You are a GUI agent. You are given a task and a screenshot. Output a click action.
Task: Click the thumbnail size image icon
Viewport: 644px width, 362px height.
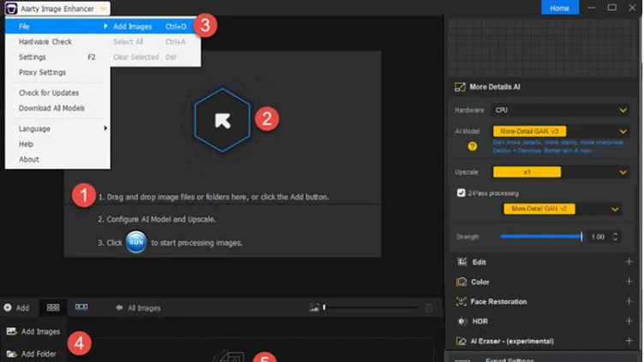[314, 307]
